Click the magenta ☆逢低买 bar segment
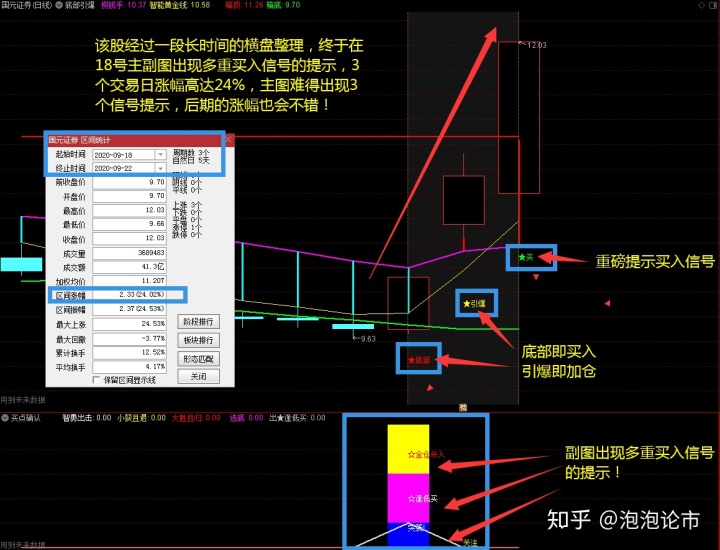Viewport: 720px width, 550px height. pyautogui.click(x=408, y=498)
